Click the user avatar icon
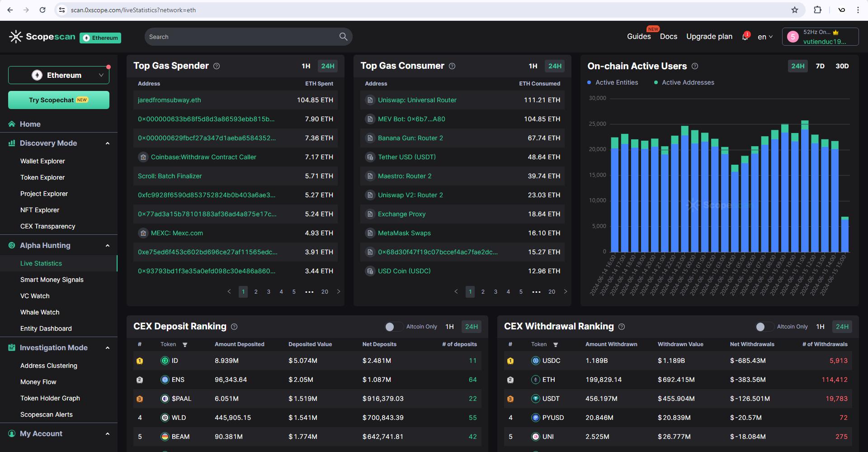This screenshot has height=452, width=868. (793, 37)
